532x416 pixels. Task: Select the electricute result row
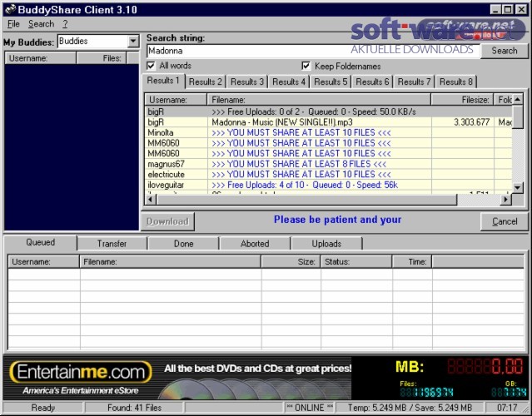(x=328, y=174)
